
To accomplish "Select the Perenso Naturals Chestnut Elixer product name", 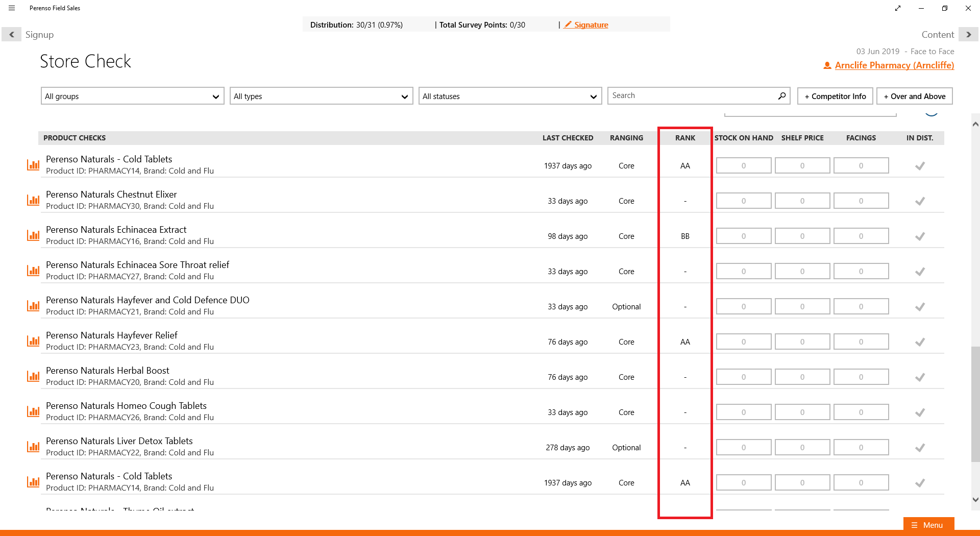I will [111, 194].
